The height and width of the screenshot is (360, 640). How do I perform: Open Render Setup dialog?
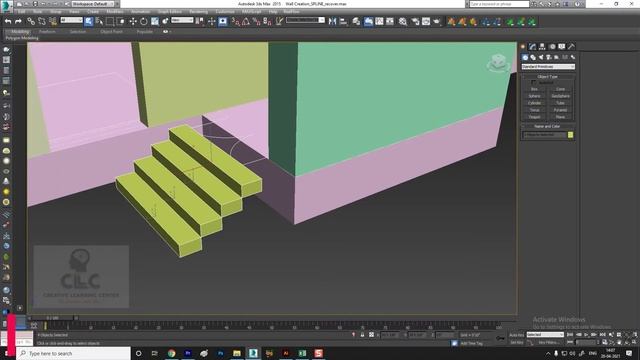point(415,21)
